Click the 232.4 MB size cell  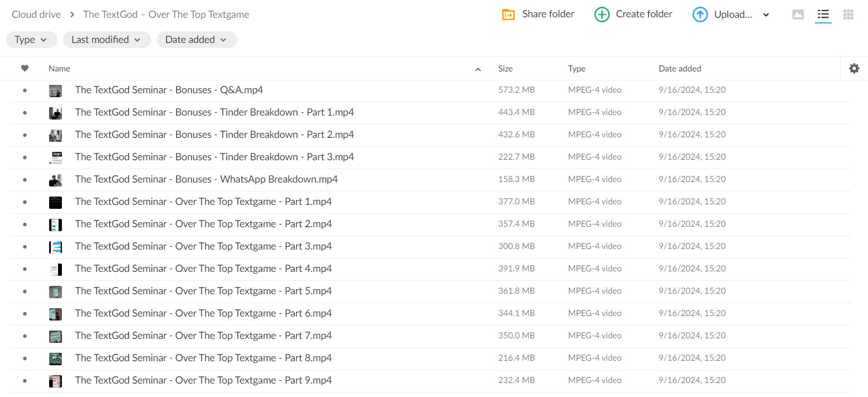click(517, 380)
